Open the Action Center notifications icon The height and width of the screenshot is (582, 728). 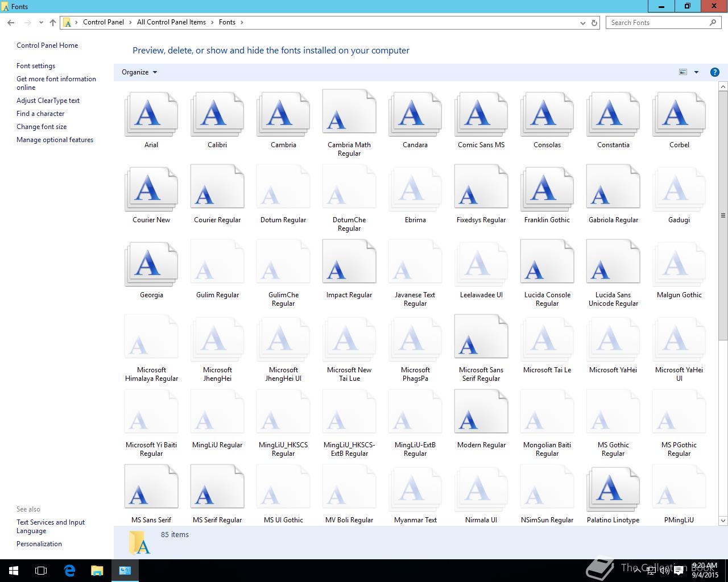point(679,571)
